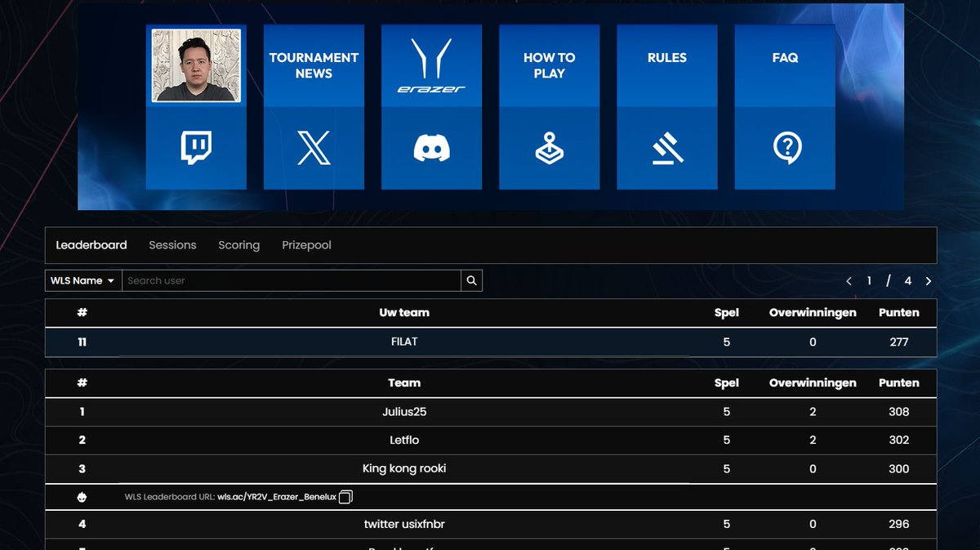The width and height of the screenshot is (980, 550).
Task: Open the Twitch channel icon
Action: pos(196,148)
